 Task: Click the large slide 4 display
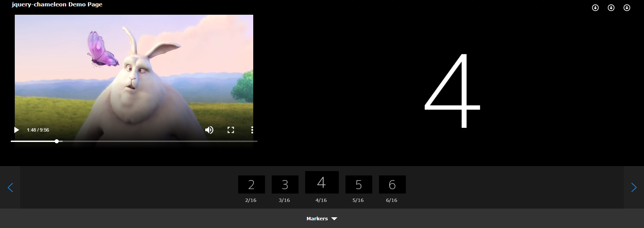(x=452, y=90)
